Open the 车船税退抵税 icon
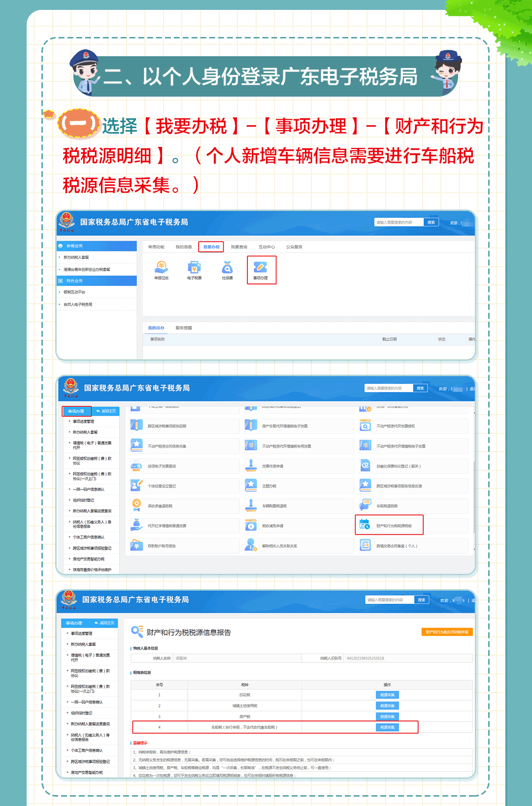 365,506
